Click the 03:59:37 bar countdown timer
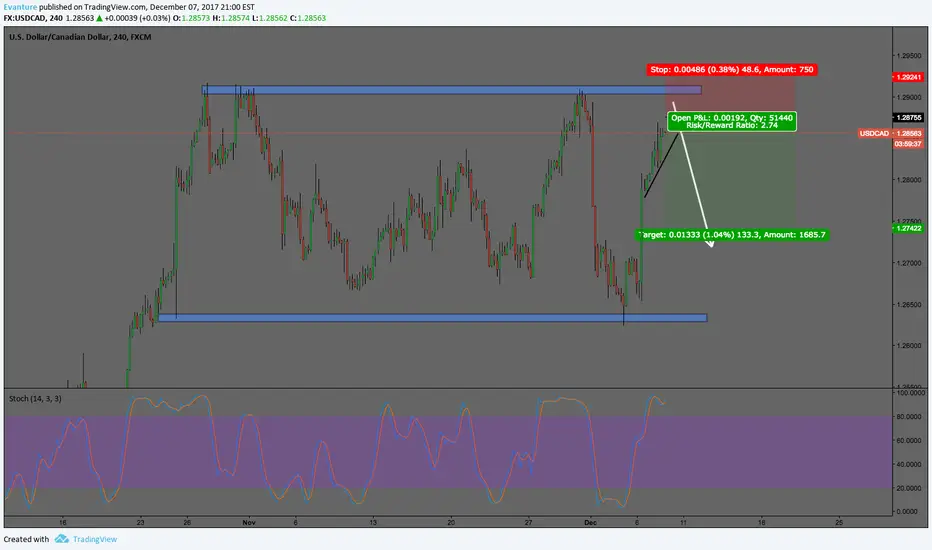932x550 pixels. (x=908, y=144)
